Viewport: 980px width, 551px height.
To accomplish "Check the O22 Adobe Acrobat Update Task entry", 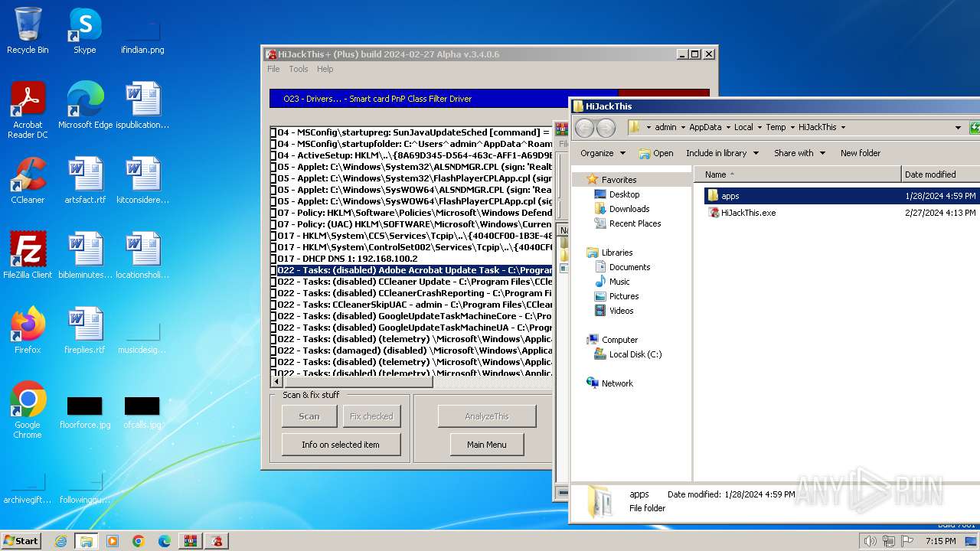I will click(273, 270).
